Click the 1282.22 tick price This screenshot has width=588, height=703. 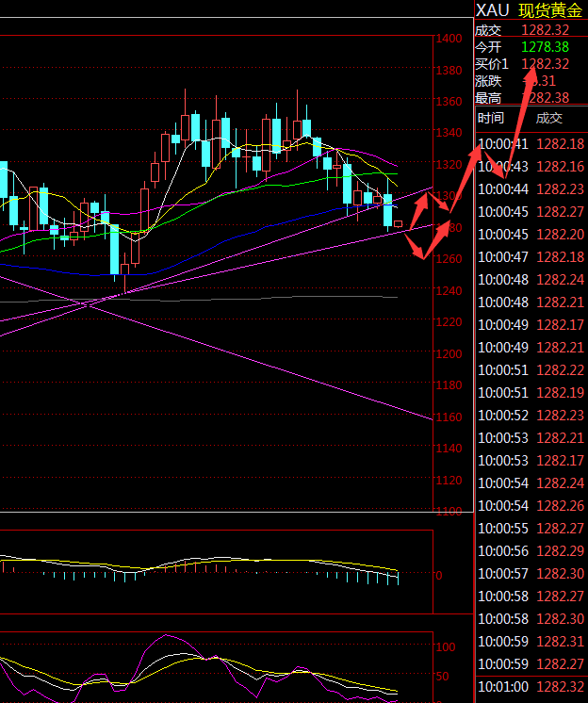561,370
